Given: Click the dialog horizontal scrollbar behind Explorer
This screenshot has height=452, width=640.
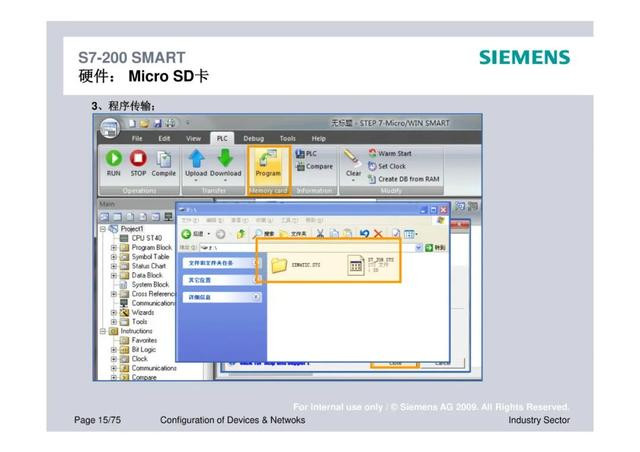Looking at the screenshot, I should point(269,373).
